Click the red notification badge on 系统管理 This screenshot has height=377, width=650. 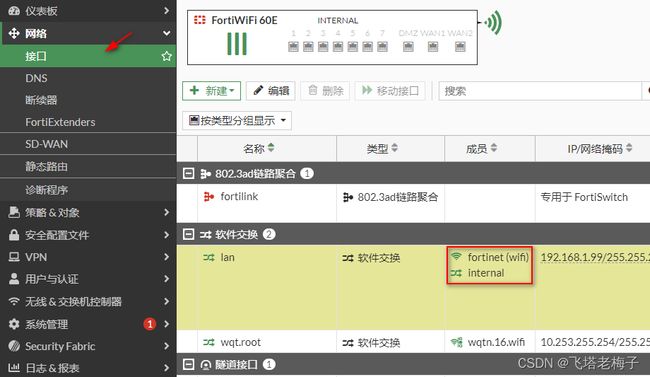click(x=150, y=324)
